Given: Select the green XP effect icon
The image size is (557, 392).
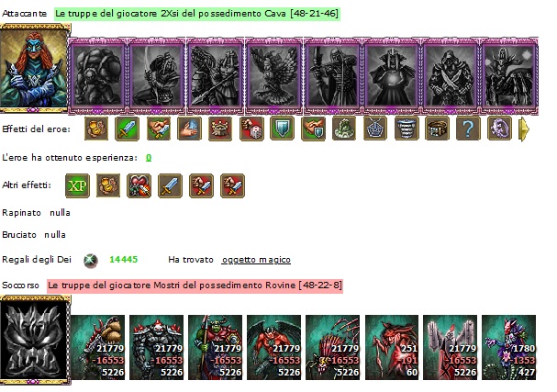Looking at the screenshot, I should point(77,185).
